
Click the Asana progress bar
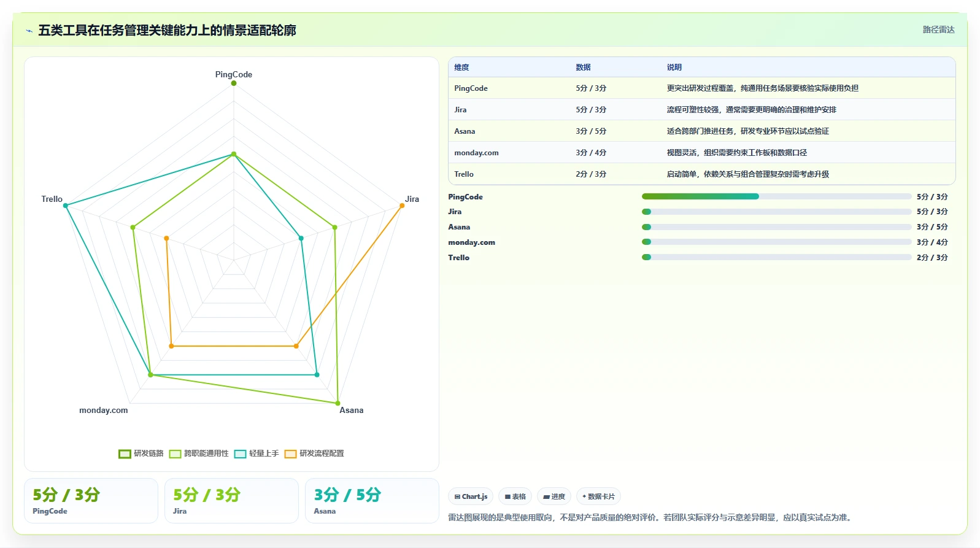[x=776, y=227]
